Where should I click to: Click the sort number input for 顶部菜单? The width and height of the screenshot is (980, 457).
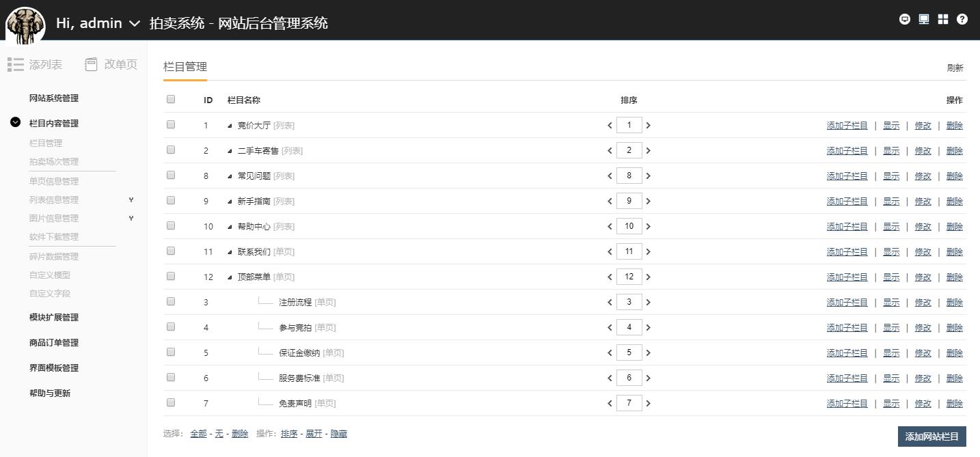click(x=629, y=276)
